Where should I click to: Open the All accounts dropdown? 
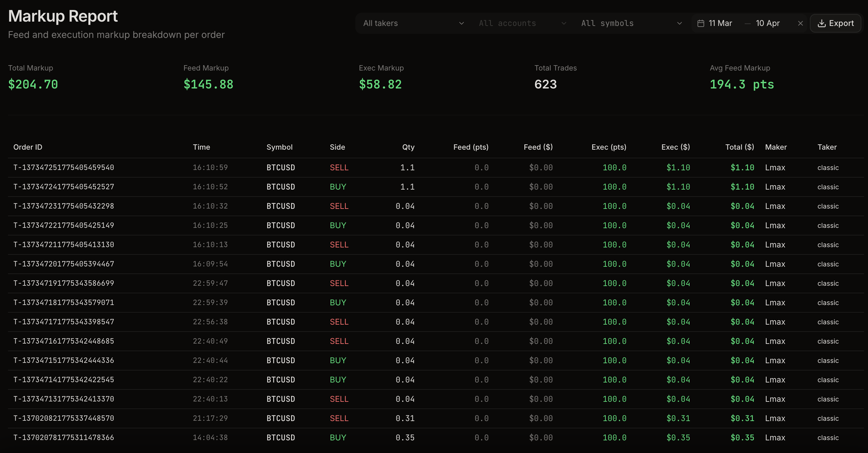[x=522, y=23]
